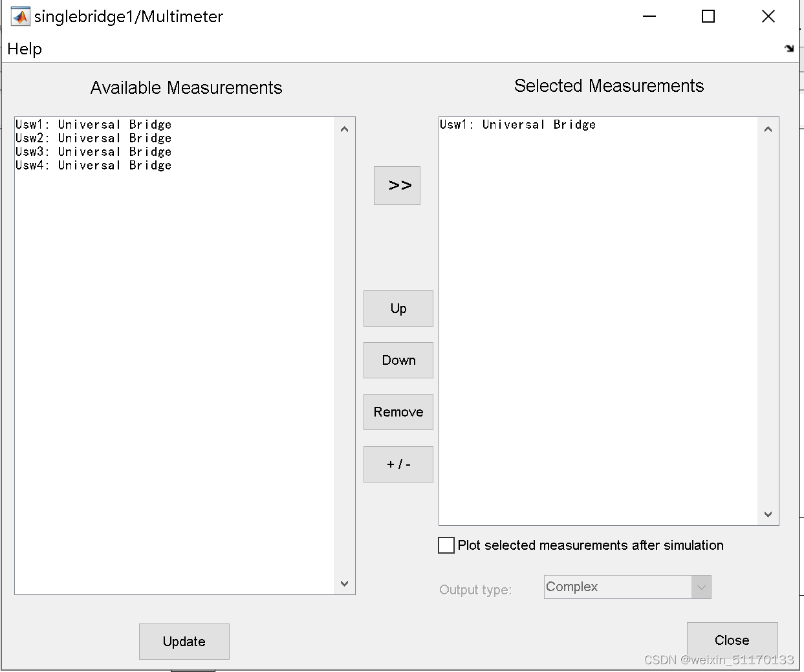Image resolution: width=804 pixels, height=672 pixels.
Task: Minimize the Multimeter window
Action: [x=649, y=16]
